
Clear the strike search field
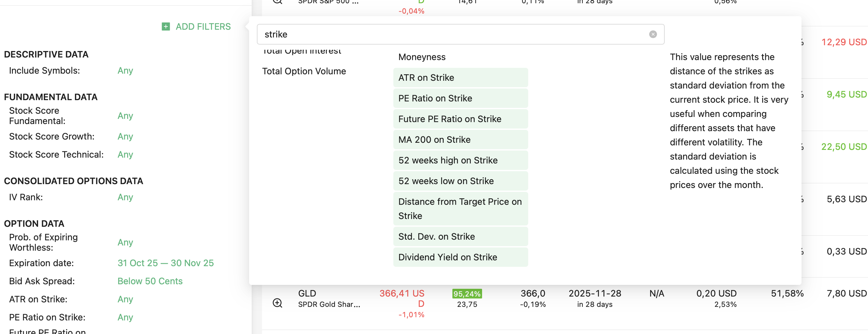pyautogui.click(x=653, y=34)
